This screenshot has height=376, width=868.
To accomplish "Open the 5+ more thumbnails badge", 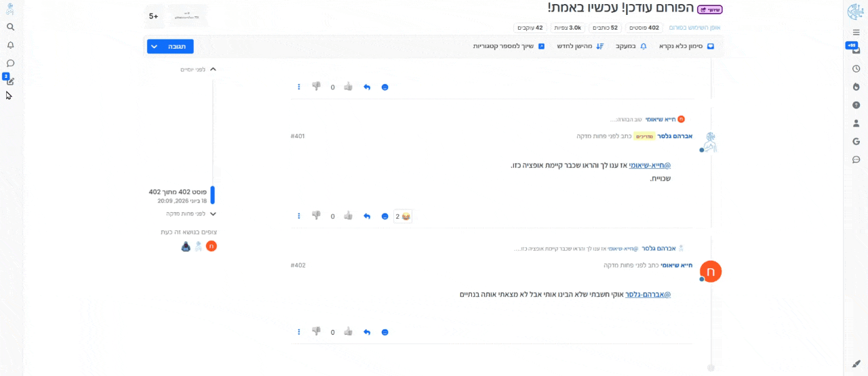I will click(x=153, y=16).
